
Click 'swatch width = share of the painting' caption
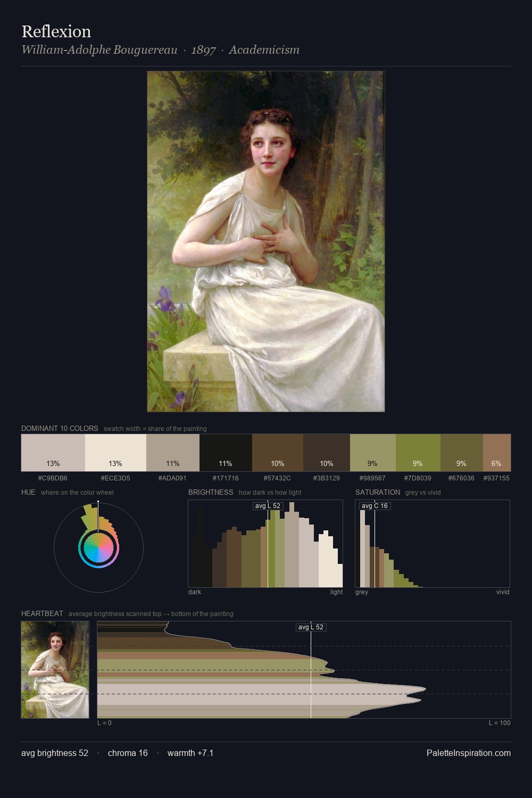[155, 429]
